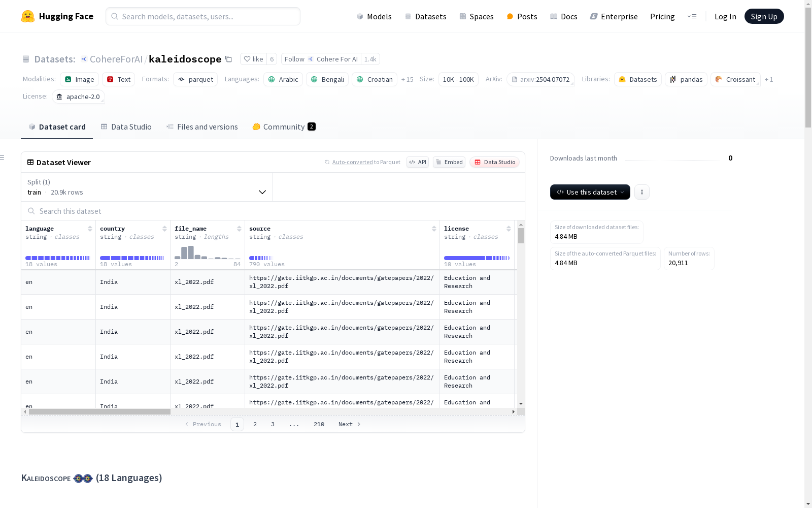Open Models in the top navigation
The width and height of the screenshot is (812, 508).
(x=374, y=16)
